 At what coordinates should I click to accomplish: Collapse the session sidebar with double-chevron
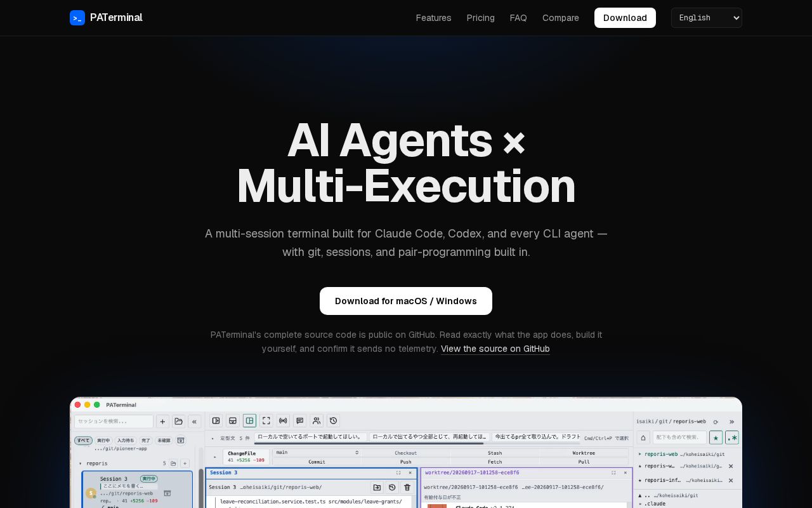(x=195, y=421)
